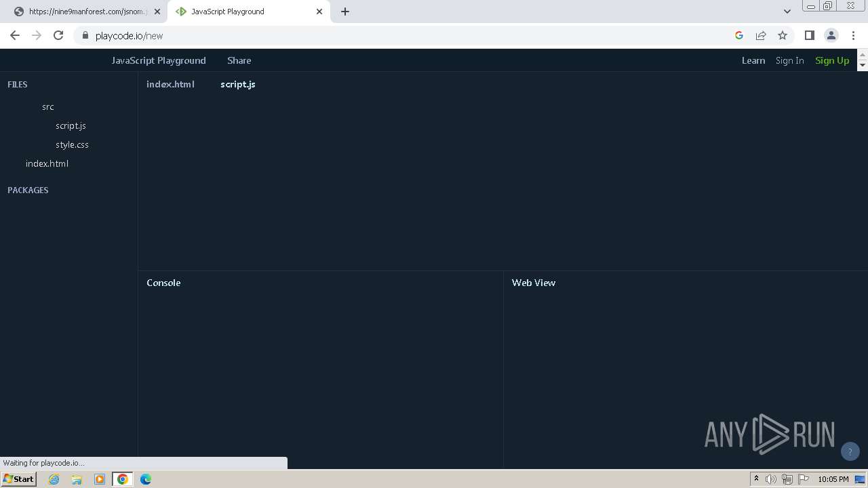The height and width of the screenshot is (488, 868).
Task: Click the network tray icon
Action: tap(787, 479)
